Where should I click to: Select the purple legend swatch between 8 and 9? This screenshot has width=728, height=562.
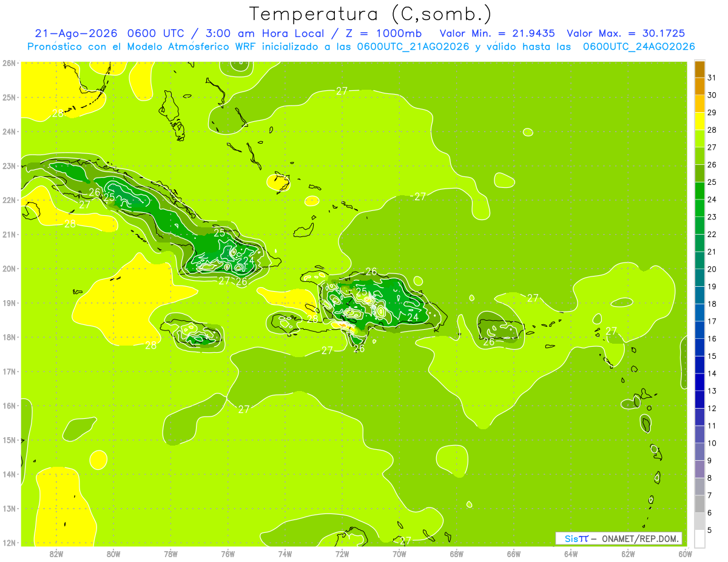coord(699,469)
